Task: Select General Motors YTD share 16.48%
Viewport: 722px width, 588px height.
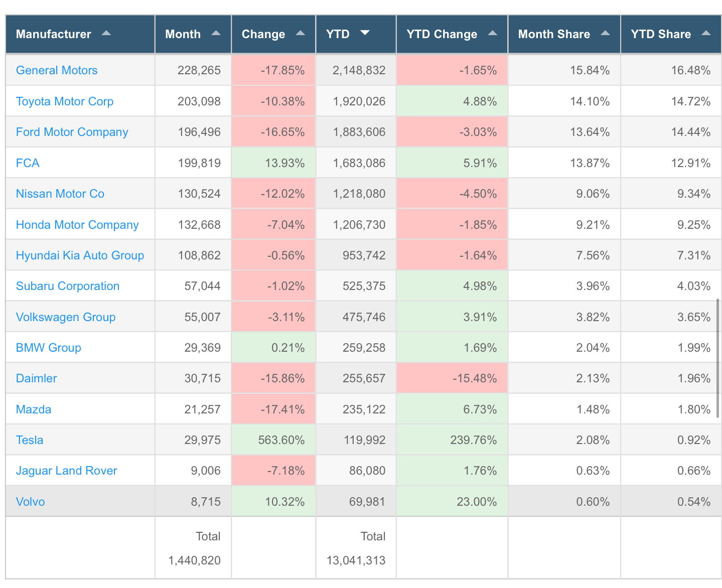Action: coord(691,70)
